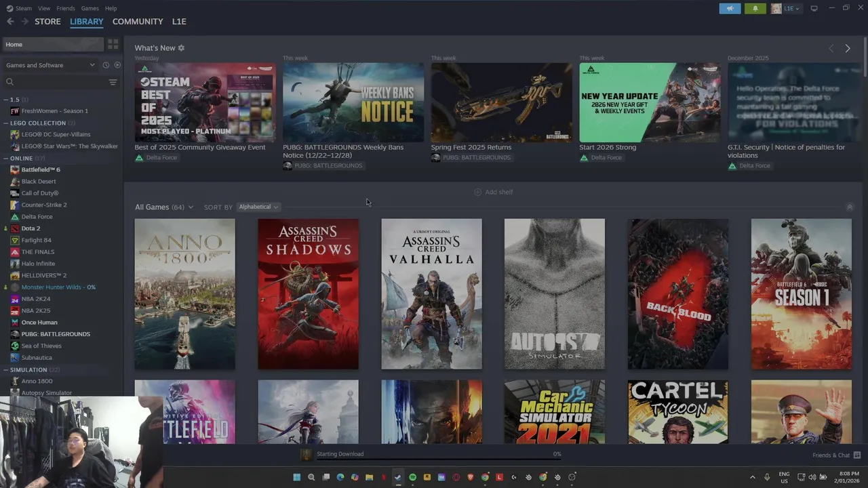This screenshot has height=488, width=868.
Task: Open the green notifications bell
Action: (755, 8)
